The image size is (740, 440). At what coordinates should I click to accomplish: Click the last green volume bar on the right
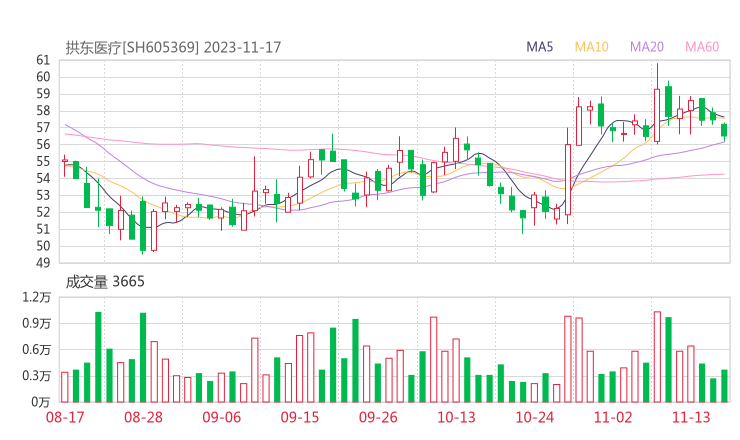(724, 386)
